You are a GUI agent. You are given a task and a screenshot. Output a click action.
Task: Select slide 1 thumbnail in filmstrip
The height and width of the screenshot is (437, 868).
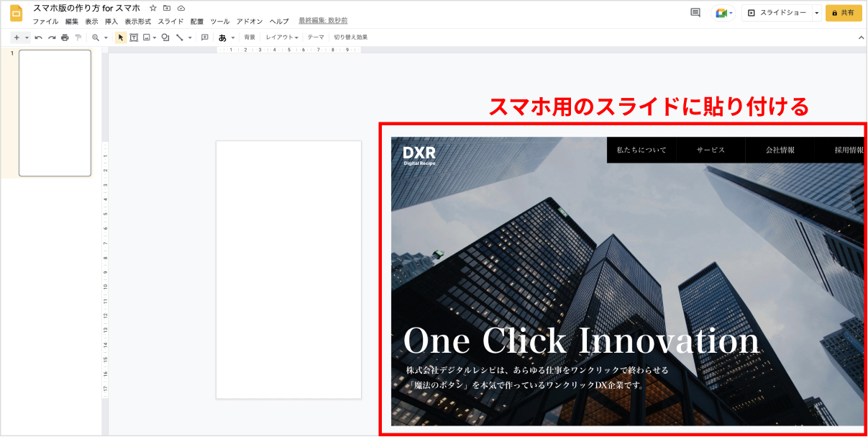pos(55,113)
